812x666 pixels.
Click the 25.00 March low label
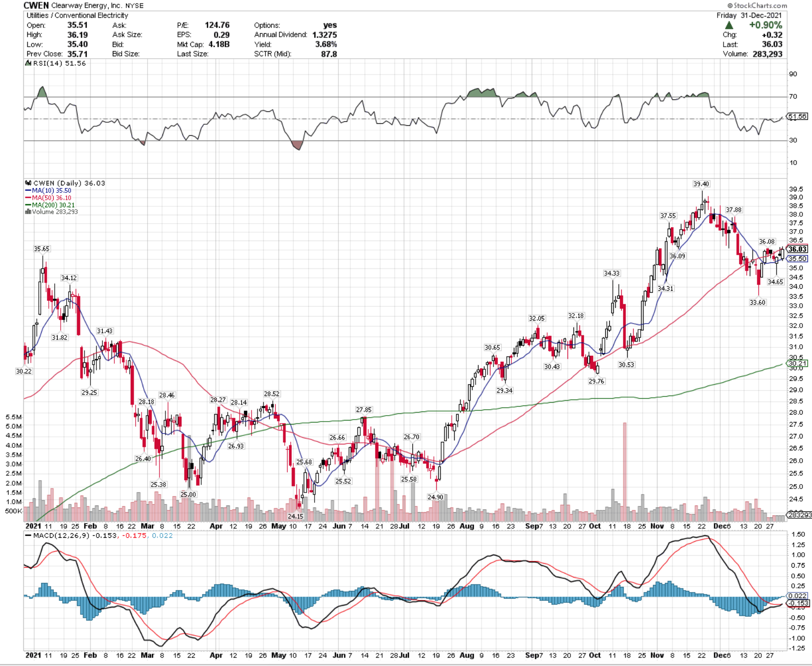point(188,495)
